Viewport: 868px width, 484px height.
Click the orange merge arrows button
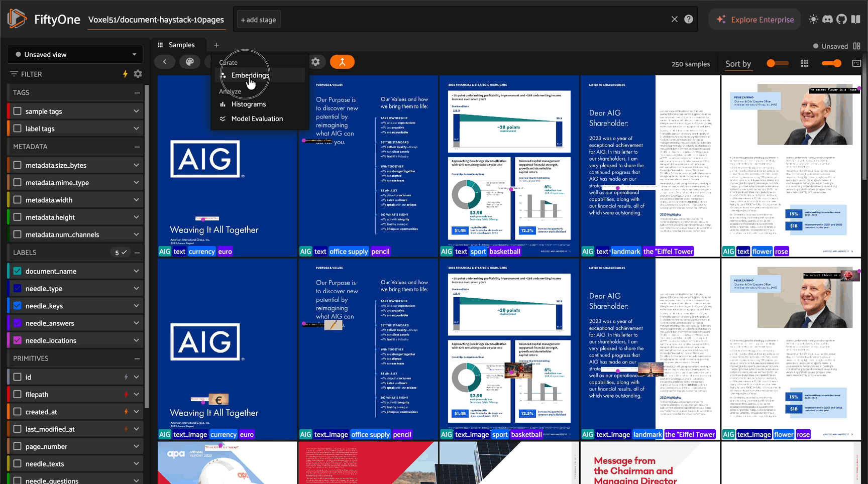[342, 62]
